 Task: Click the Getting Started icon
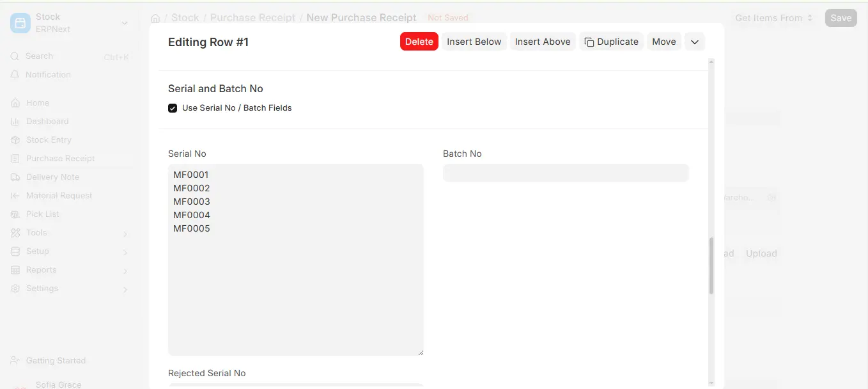[15, 361]
